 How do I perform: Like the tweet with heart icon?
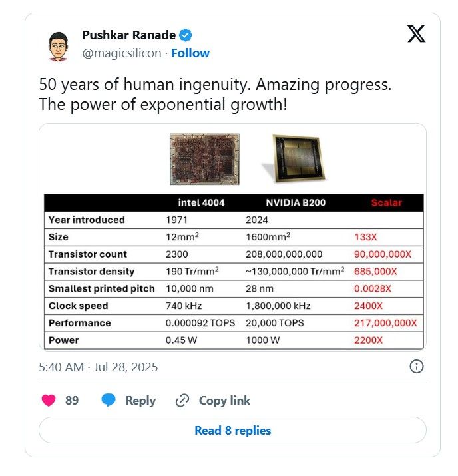coord(49,400)
